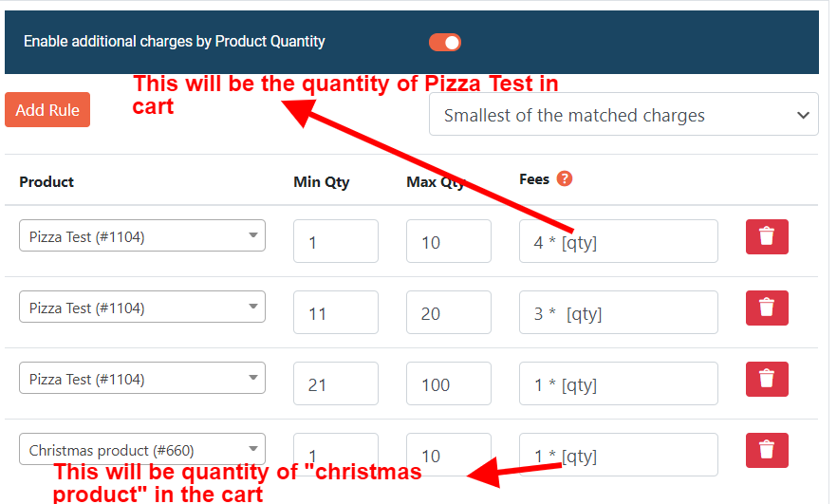Click the Add Rule button
Viewport: 837px width, 504px height.
coord(47,110)
